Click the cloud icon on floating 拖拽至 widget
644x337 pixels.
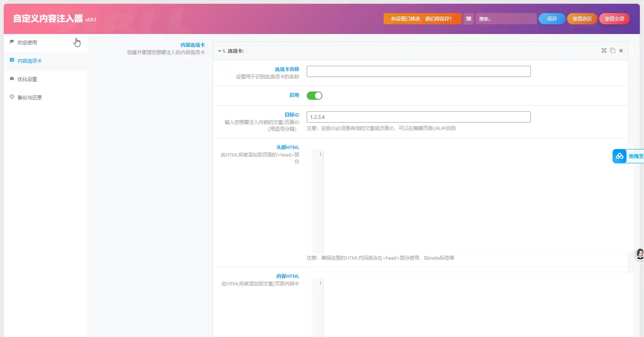click(x=620, y=156)
